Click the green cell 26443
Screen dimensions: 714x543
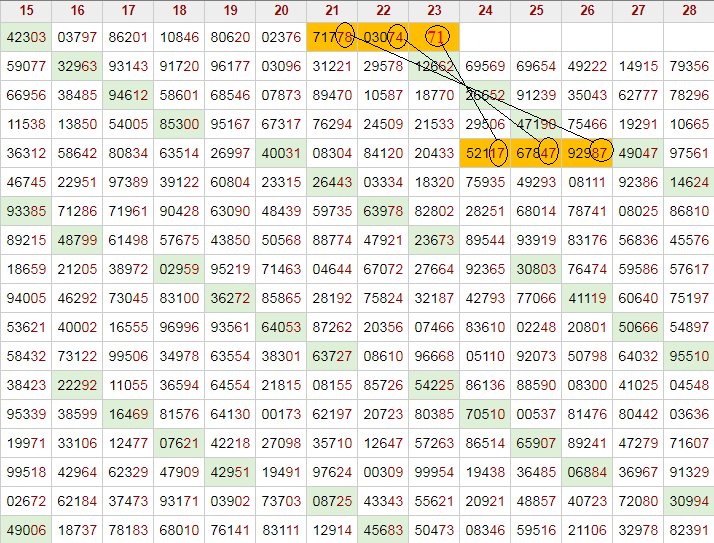coord(332,182)
